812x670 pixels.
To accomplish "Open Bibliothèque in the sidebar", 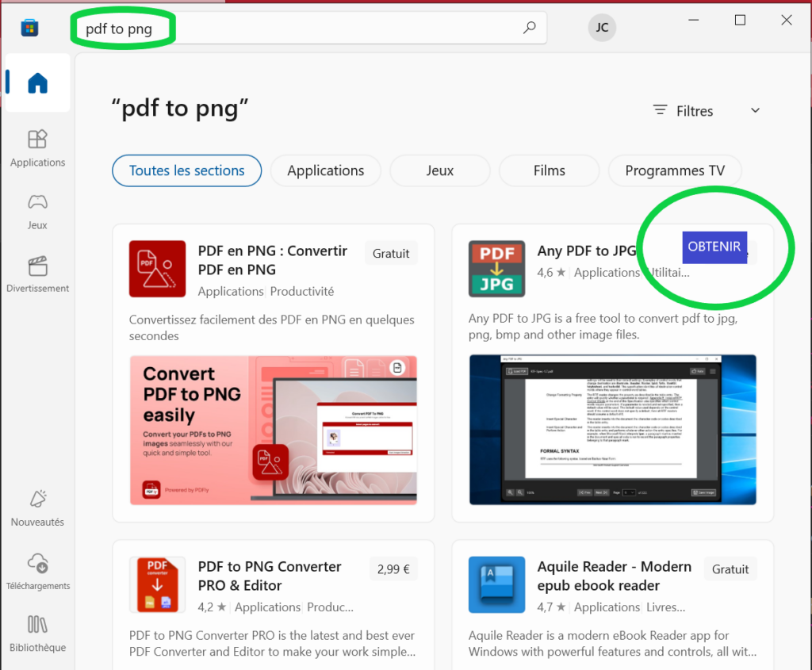I will (37, 634).
